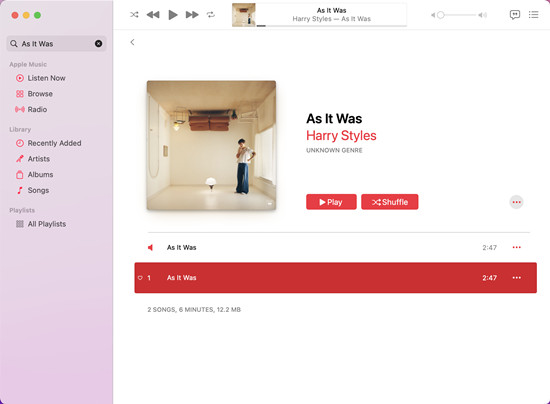Image resolution: width=550 pixels, height=404 pixels.
Task: Start playback with the top play button
Action: [173, 15]
